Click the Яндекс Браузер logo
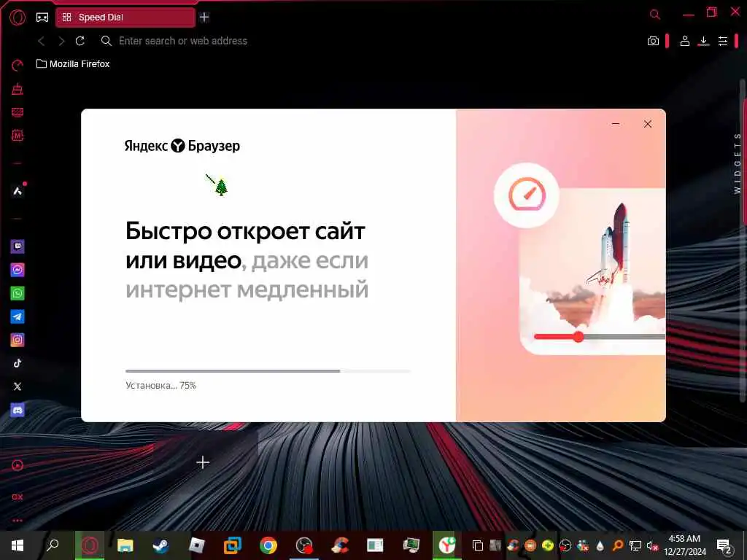This screenshot has width=747, height=560. point(182,146)
